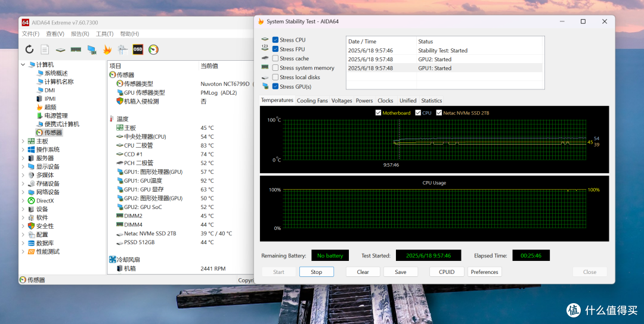Expand the 网络设备 tree node
The image size is (644, 324).
[23, 192]
